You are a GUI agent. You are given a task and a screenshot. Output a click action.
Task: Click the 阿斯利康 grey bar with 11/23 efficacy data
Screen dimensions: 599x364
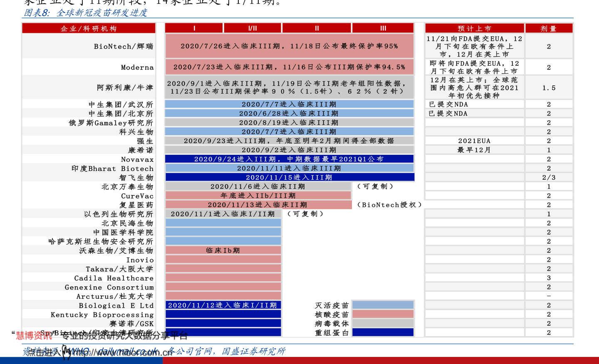tap(290, 87)
